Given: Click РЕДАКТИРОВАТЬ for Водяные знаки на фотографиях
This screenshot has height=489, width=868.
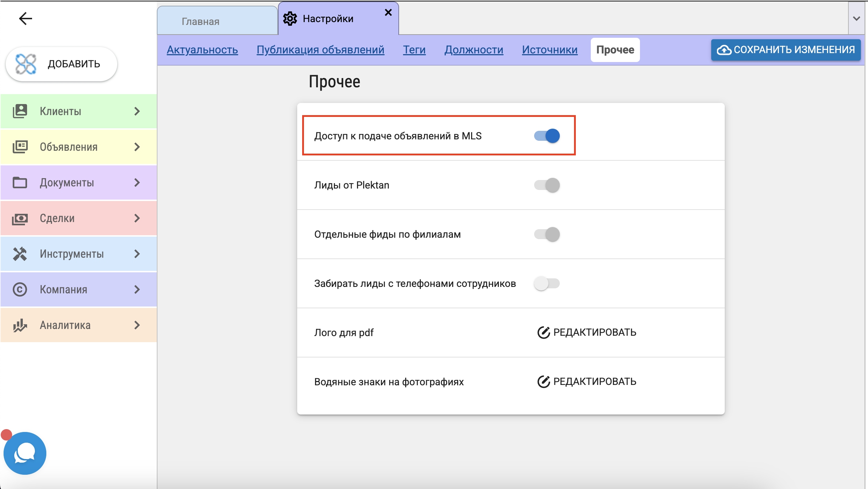Looking at the screenshot, I should click(587, 382).
